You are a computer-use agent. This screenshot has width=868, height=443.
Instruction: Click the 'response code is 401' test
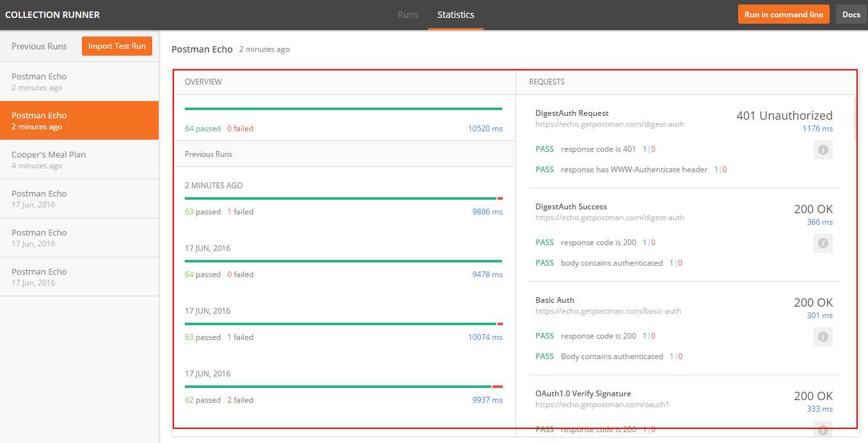click(599, 149)
